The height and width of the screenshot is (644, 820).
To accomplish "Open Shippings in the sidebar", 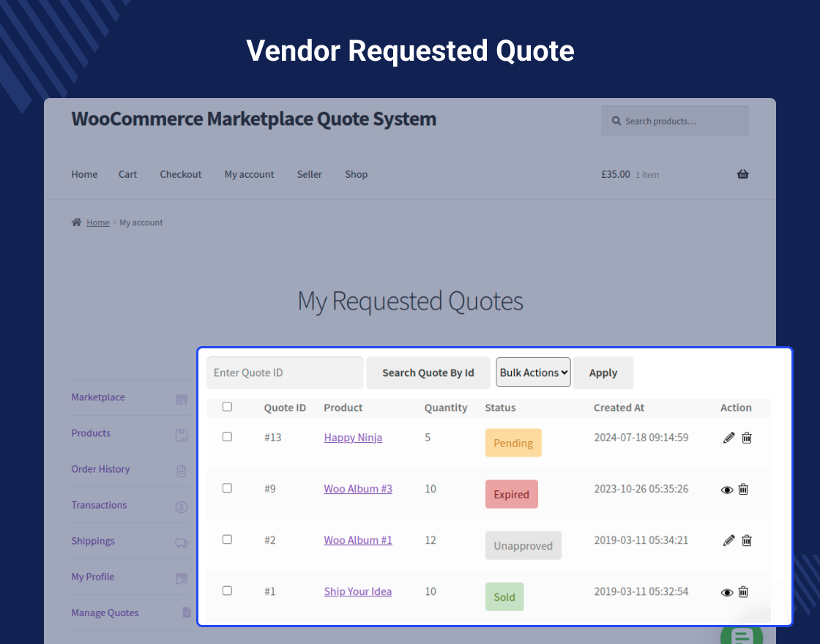I will coord(92,541).
